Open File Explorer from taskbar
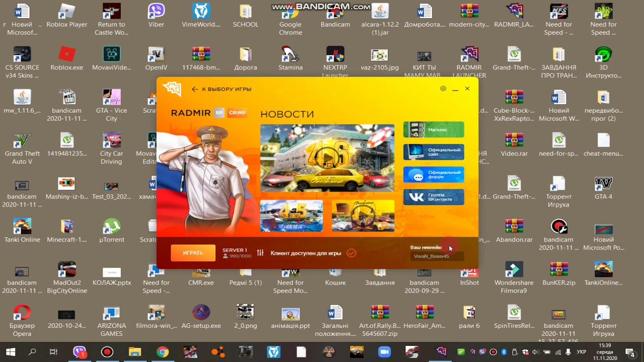The width and height of the screenshot is (644, 362). [135, 352]
